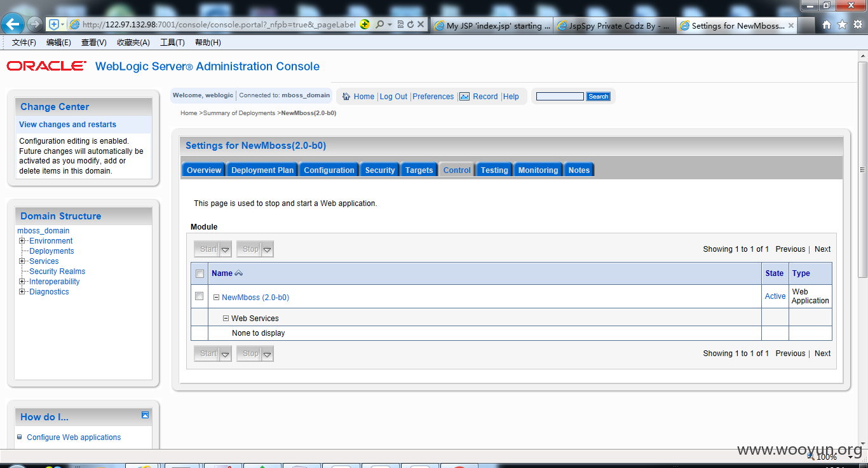Go to the Monitoring tab
The height and width of the screenshot is (468, 868).
point(538,170)
